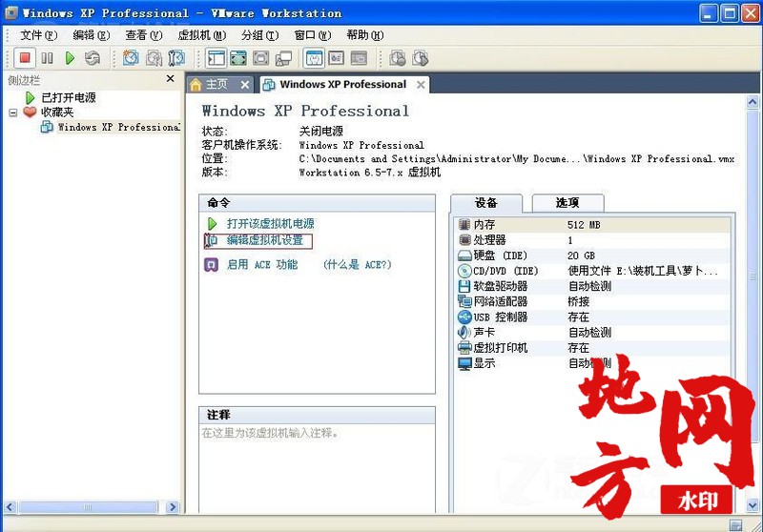Viewport: 763px width, 532px height.
Task: Select the Summary view toolbar icon
Action: [x=315, y=58]
